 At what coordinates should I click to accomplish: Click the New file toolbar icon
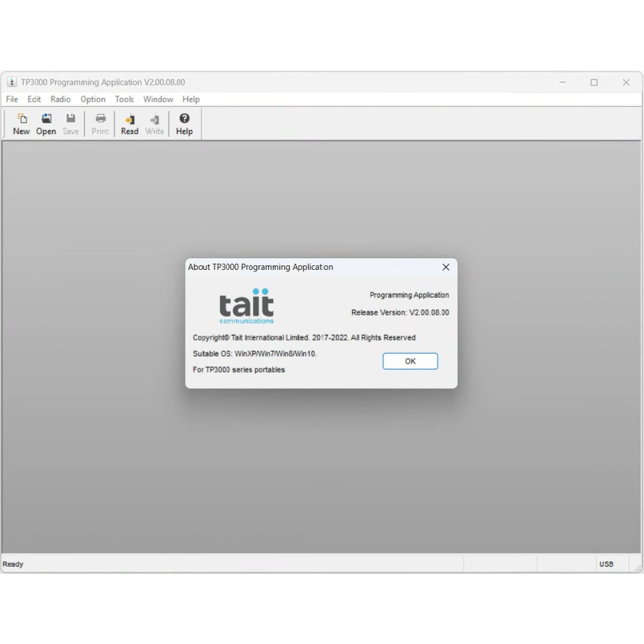21,123
